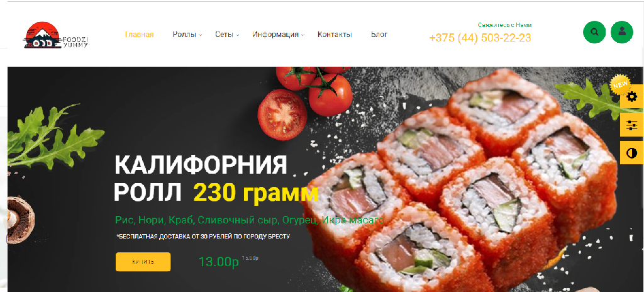Image resolution: width=644 pixels, height=292 pixels.
Task: Open search with the magnifier icon
Action: [x=594, y=32]
